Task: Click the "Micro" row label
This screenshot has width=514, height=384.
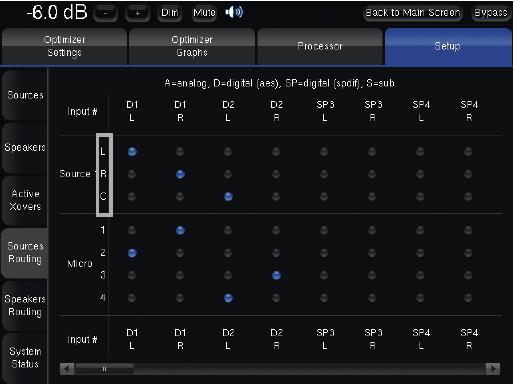Action: 80,264
